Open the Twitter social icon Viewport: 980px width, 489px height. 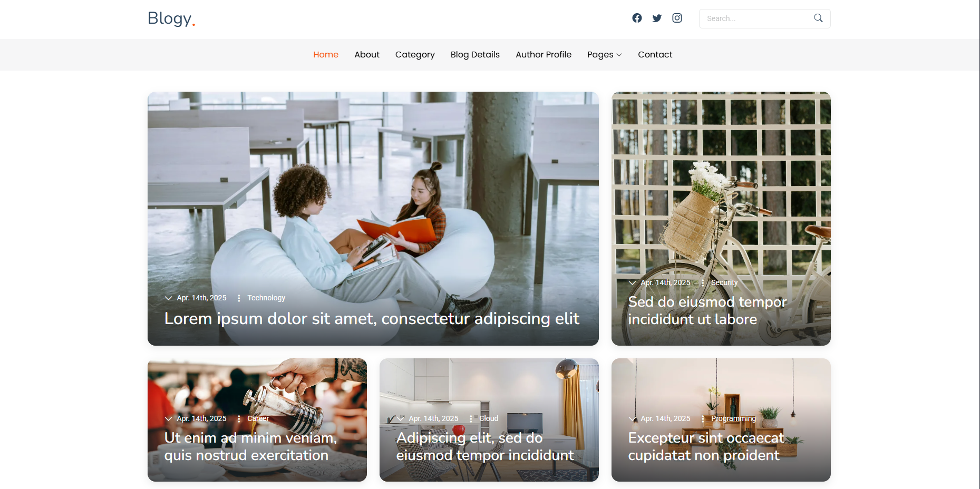pyautogui.click(x=657, y=18)
